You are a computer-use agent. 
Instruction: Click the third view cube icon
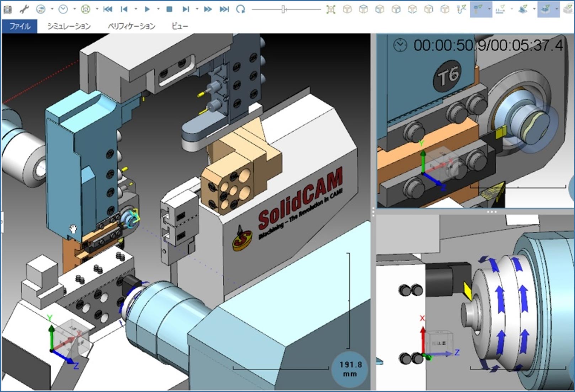[x=380, y=9]
